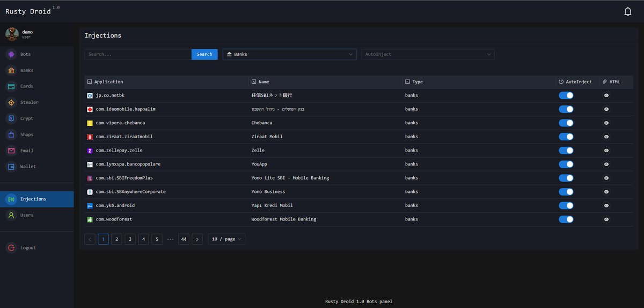Click the Users sidebar icon
The width and height of the screenshot is (644, 308).
(11, 215)
